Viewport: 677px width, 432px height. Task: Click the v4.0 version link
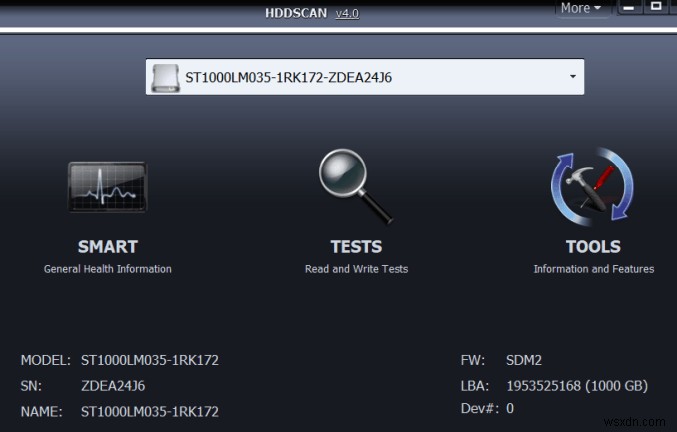347,13
